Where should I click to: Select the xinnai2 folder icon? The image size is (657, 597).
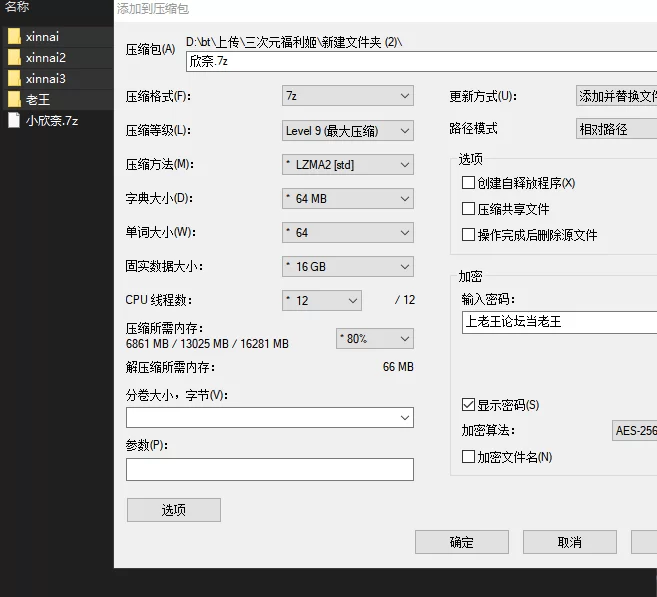14,58
